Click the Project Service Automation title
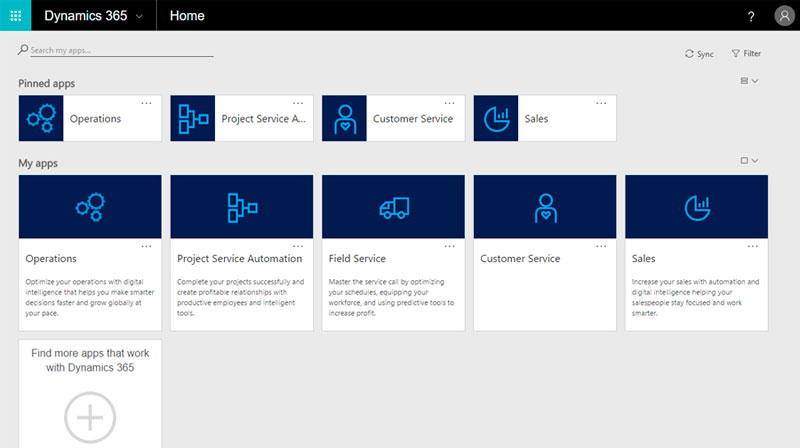The height and width of the screenshot is (448, 800). pos(239,259)
